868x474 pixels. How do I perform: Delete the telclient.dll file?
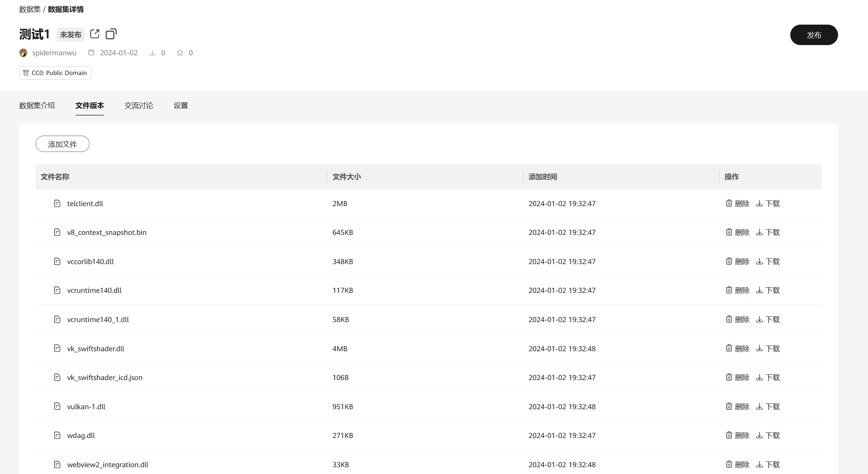click(737, 203)
